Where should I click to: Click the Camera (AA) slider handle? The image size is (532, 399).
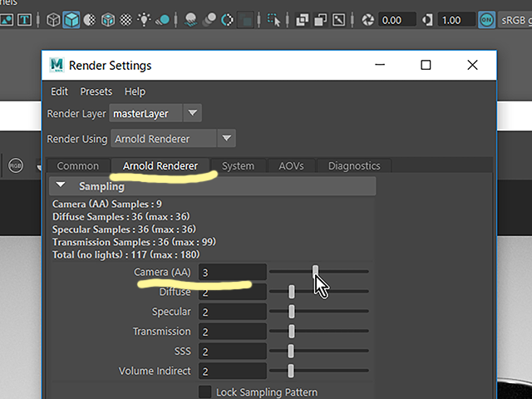click(x=316, y=272)
